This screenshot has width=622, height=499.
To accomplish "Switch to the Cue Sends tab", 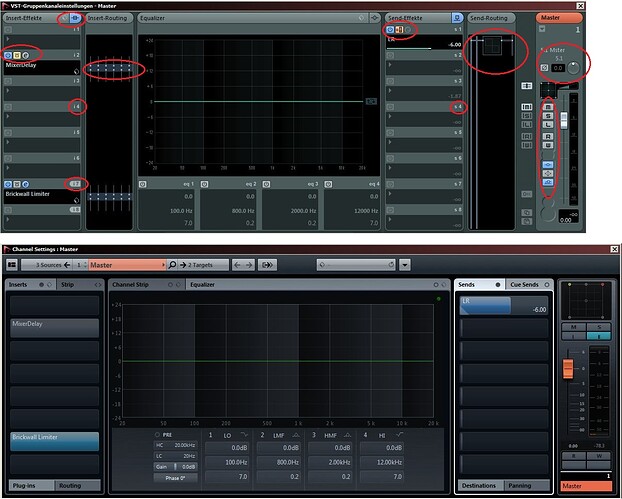I will coord(530,285).
